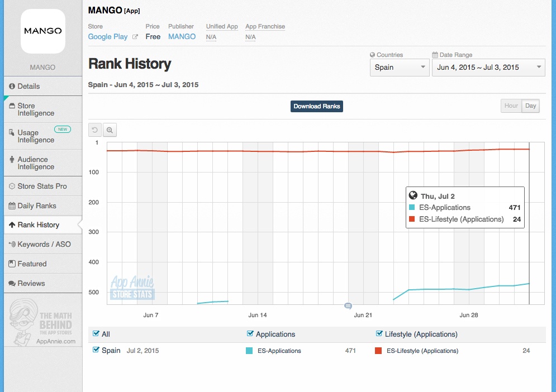
Task: Click the Jun 14 axis label
Action: coord(258,315)
